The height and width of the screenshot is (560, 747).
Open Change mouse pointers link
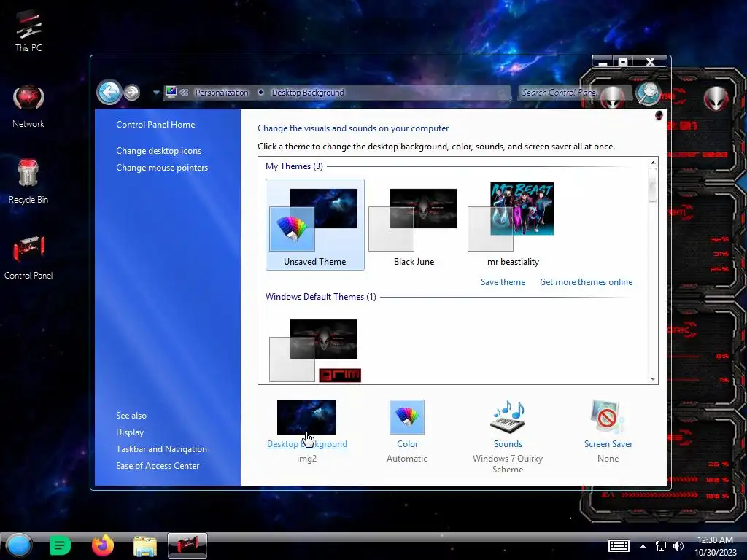click(162, 168)
